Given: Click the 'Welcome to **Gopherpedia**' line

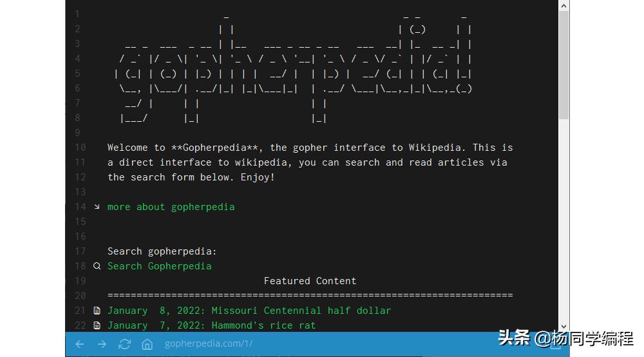Looking at the screenshot, I should click(310, 148).
